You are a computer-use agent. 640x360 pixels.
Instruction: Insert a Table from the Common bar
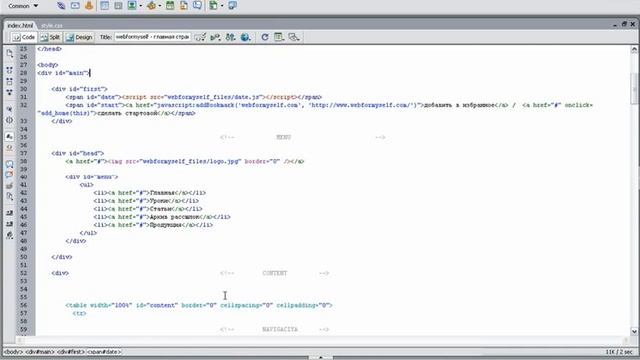104,6
